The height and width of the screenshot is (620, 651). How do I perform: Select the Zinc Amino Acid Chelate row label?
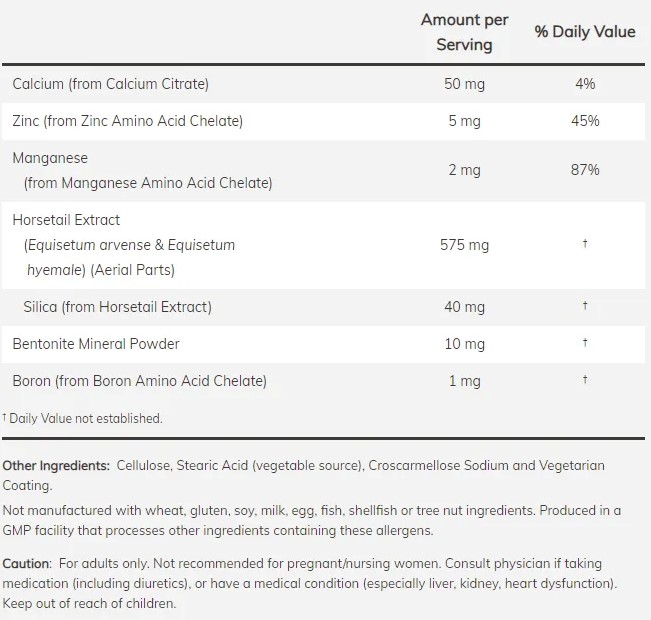(x=127, y=121)
